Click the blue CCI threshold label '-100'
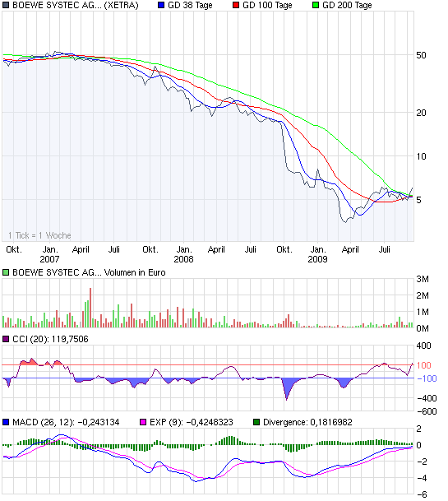The height and width of the screenshot is (501, 448). point(427,378)
